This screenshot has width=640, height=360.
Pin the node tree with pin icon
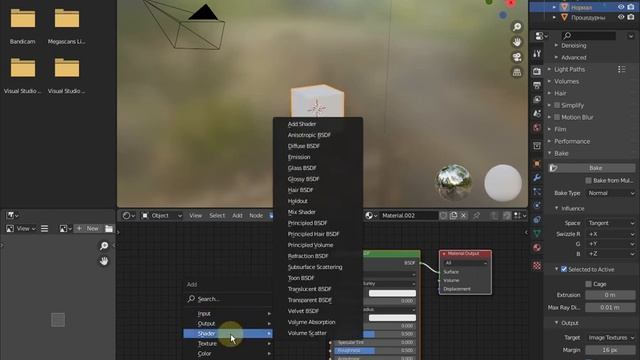(476, 216)
